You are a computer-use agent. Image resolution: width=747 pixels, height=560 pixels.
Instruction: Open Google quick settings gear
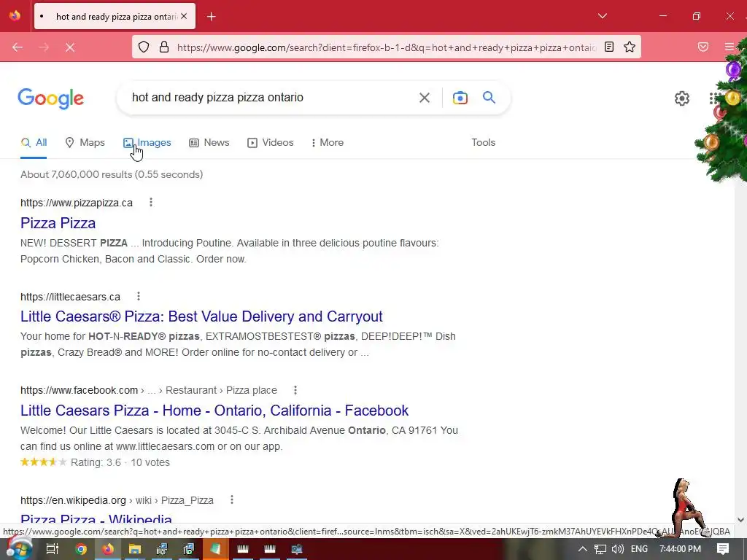coord(682,98)
